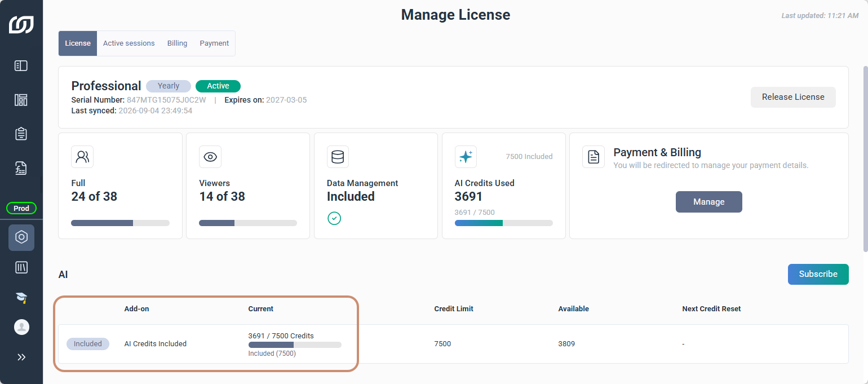Click the AI credits sparkle icon
The width and height of the screenshot is (868, 384).
click(466, 157)
